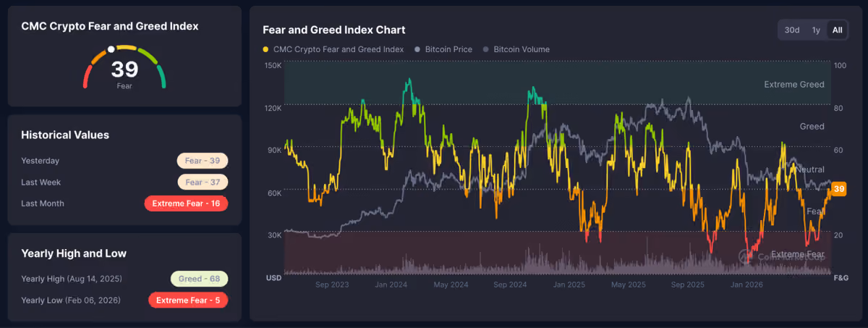Click the gray Bitcoin Price legend dot

tap(417, 50)
